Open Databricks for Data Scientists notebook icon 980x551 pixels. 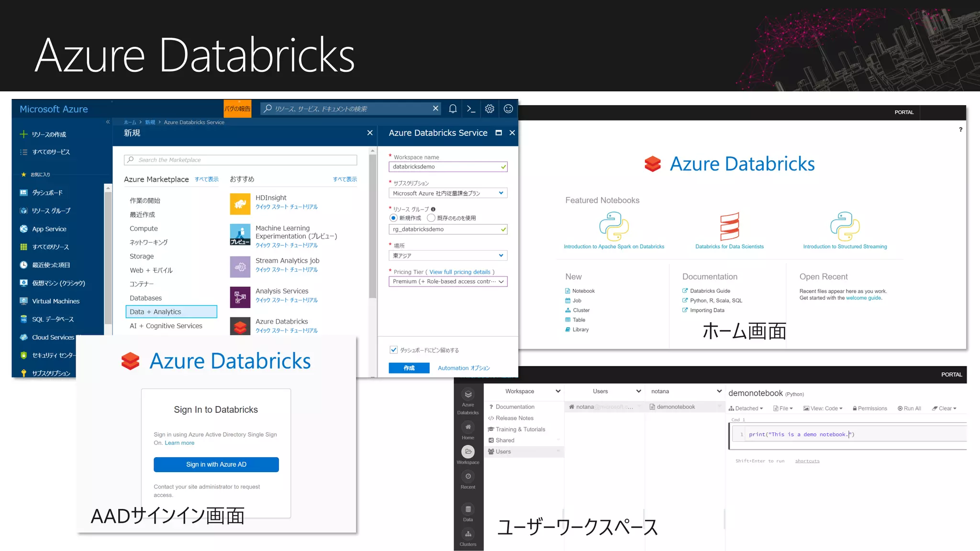730,226
